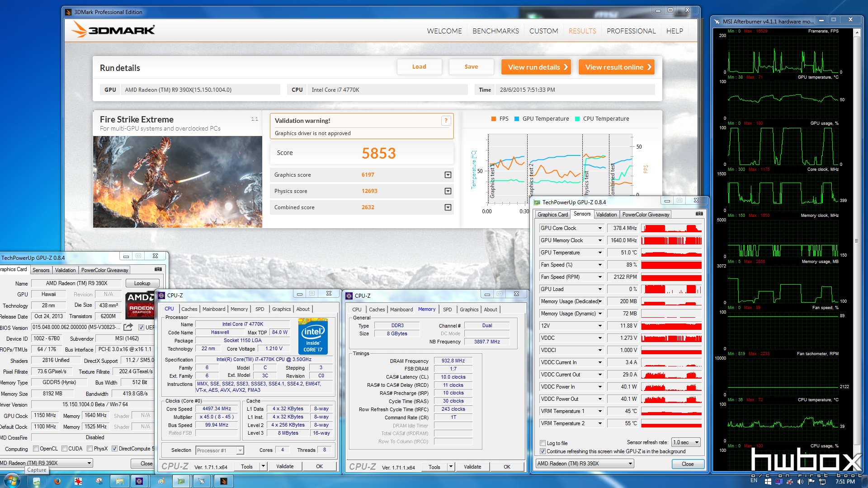Click the network tray icon
The width and height of the screenshot is (868, 488).
click(x=822, y=482)
